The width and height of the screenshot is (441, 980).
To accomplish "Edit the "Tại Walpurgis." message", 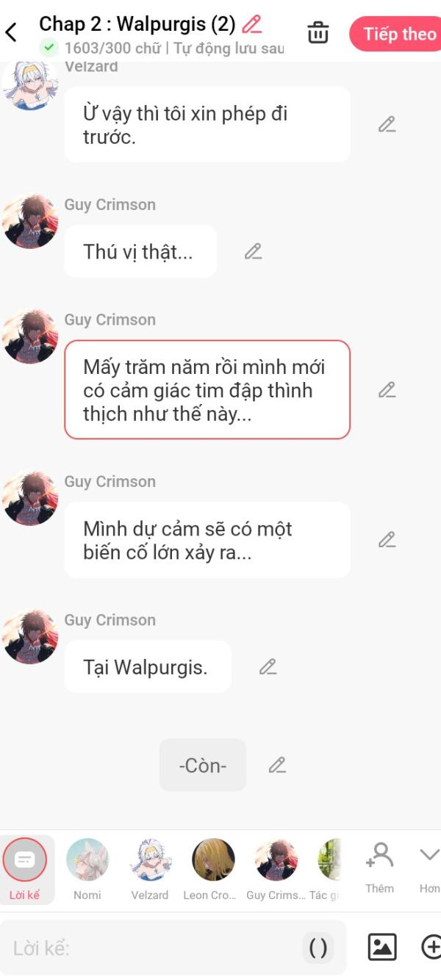I will coord(268,666).
